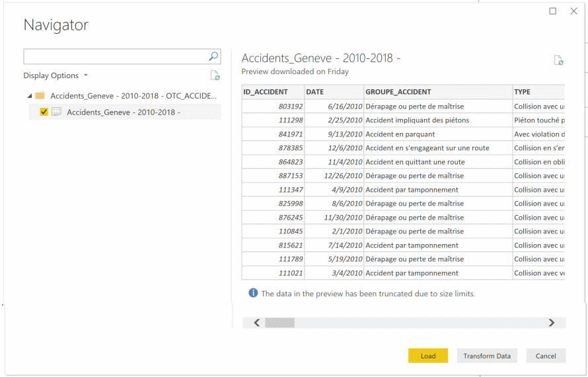Click the date cell 2/1/2010
This screenshot has height=377, width=588.
(x=334, y=231)
